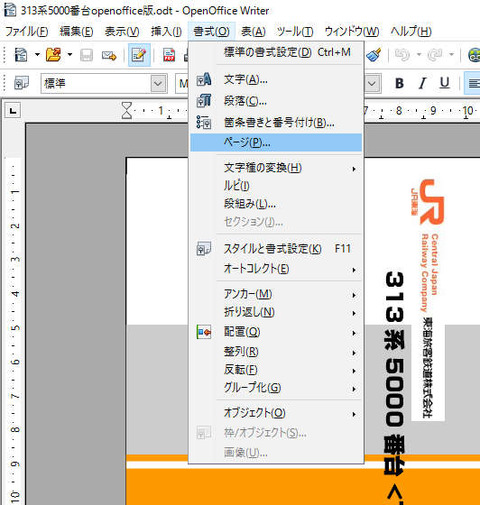
Task: Select the Format Paintbrush icon
Action: click(374, 55)
